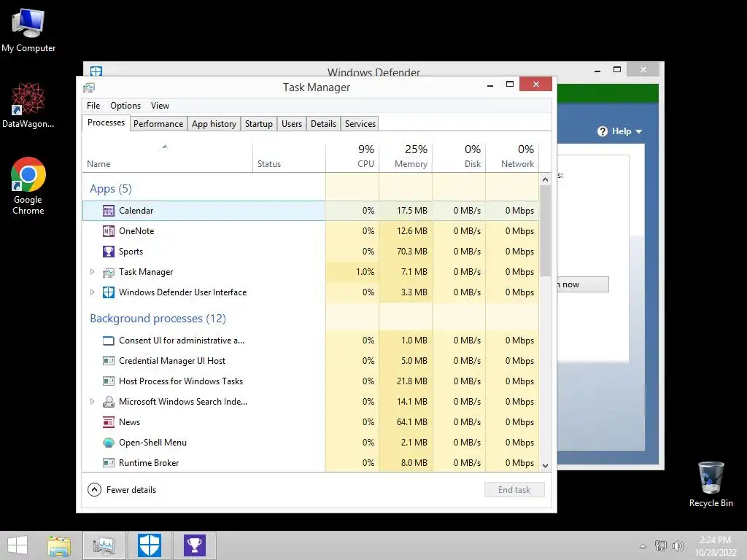The image size is (747, 560).
Task: Open the Help dropdown in Windows Defender
Action: [x=620, y=131]
